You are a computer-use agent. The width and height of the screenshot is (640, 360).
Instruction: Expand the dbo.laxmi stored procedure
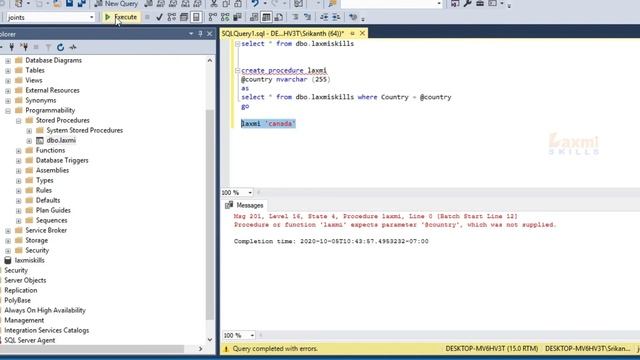(29, 141)
